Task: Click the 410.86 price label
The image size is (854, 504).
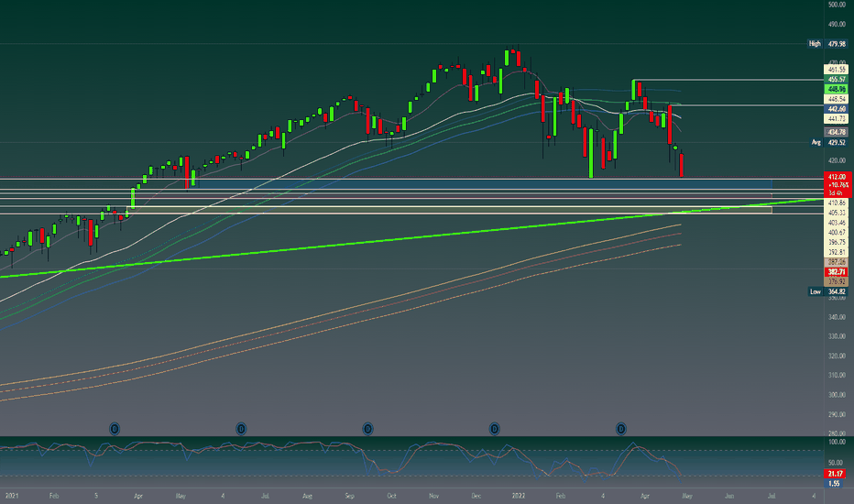Action: pyautogui.click(x=837, y=203)
